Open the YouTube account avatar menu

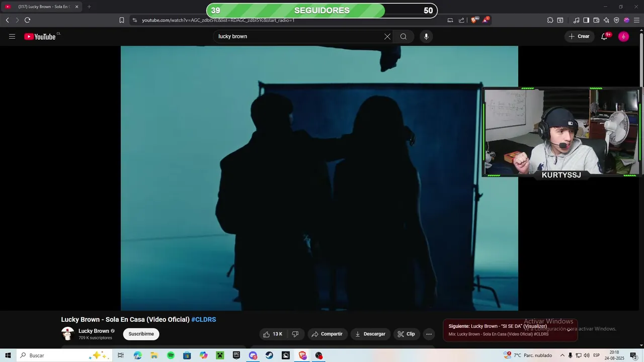point(623,36)
